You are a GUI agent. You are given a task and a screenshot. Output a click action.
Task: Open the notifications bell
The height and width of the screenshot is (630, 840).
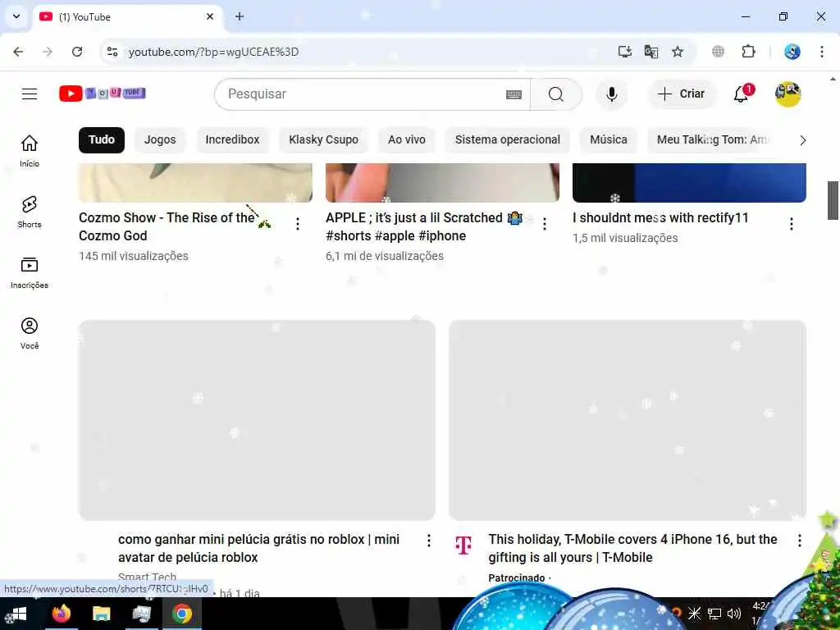(742, 94)
